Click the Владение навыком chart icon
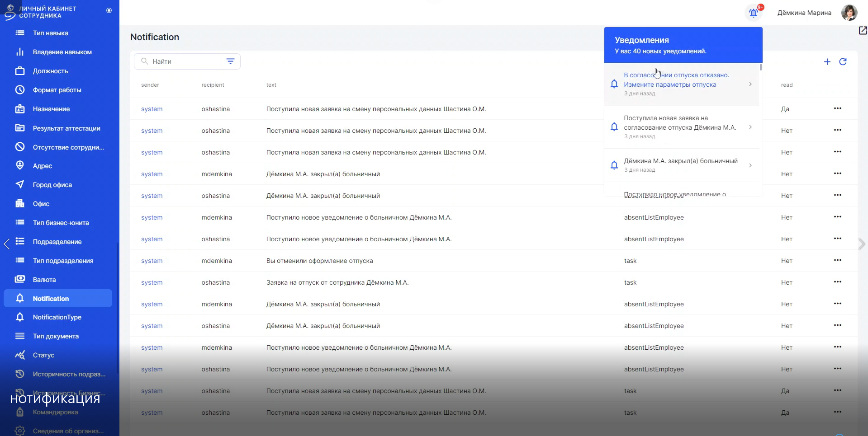 pos(20,52)
